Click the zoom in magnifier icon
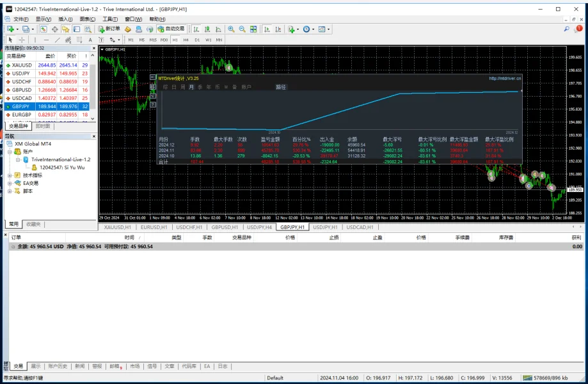 231,29
